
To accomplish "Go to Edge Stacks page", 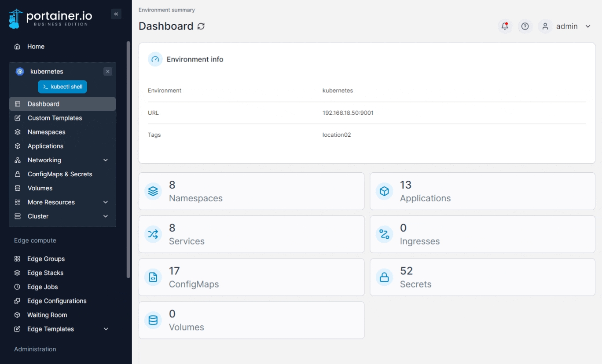I will pos(45,273).
